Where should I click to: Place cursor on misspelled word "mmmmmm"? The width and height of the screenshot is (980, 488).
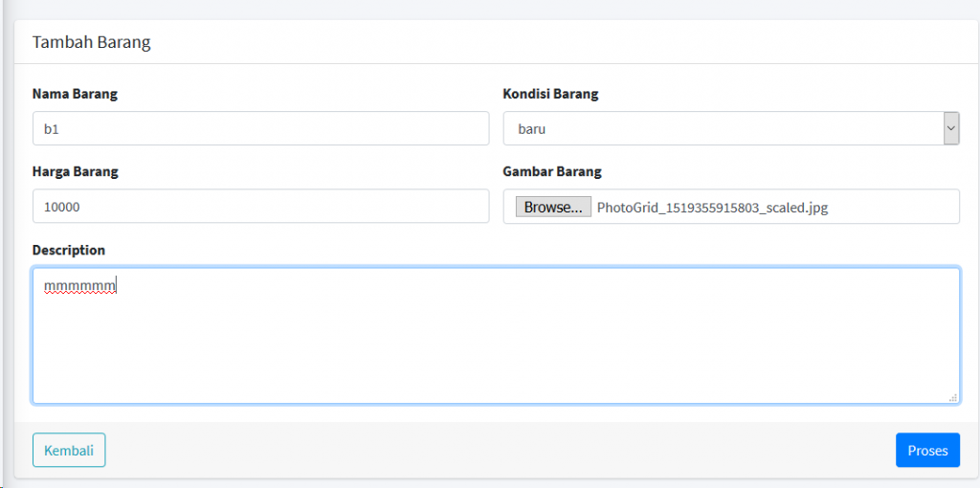[x=79, y=286]
